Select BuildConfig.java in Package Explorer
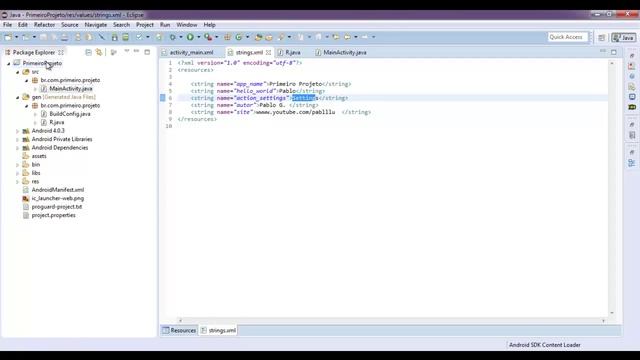 coord(70,114)
